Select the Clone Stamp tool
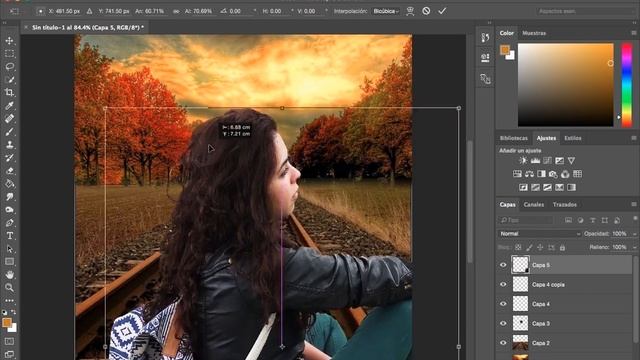 pos(9,145)
